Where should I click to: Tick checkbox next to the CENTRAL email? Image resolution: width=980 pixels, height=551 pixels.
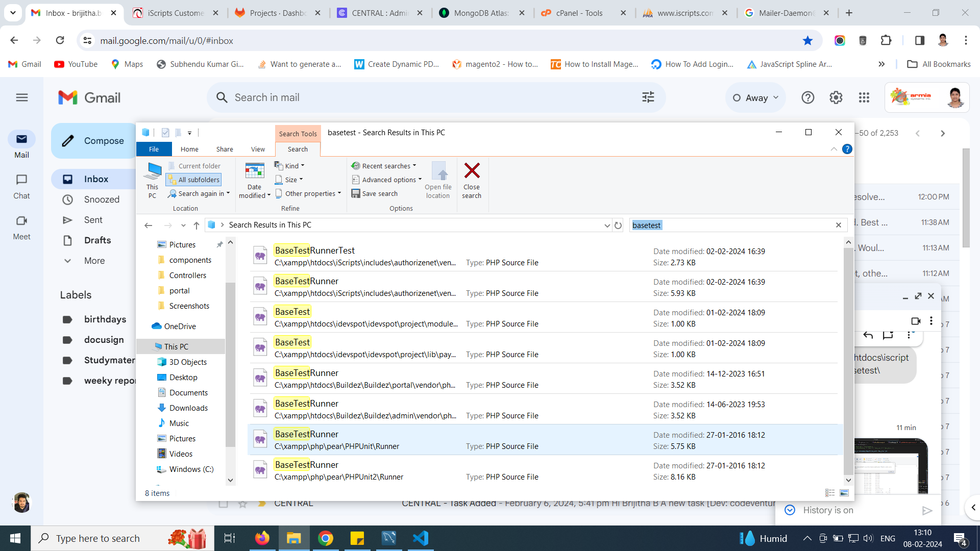tap(223, 504)
